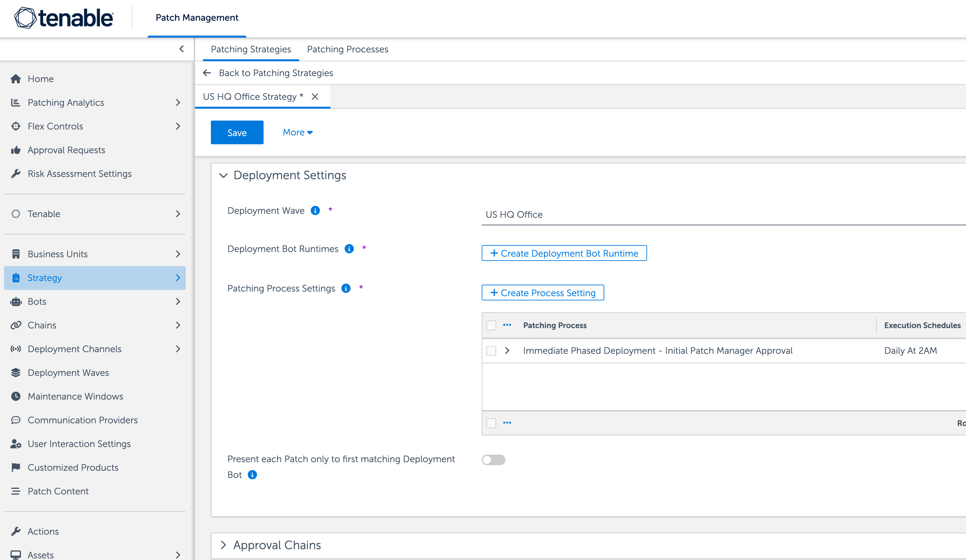Open the More dropdown menu

click(298, 132)
